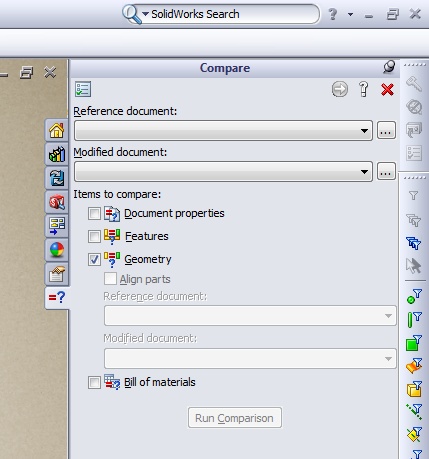Enable Bill of materials checkbox
The width and height of the screenshot is (429, 459).
94,382
